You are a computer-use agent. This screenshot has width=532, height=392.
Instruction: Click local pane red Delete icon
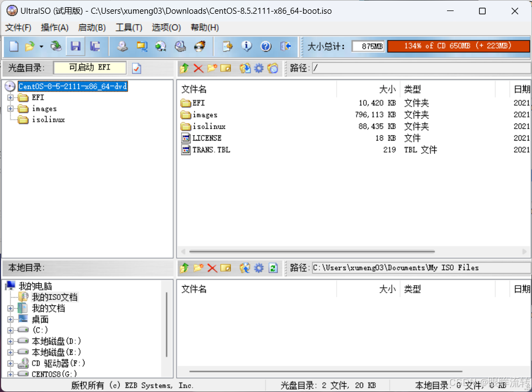tap(212, 268)
